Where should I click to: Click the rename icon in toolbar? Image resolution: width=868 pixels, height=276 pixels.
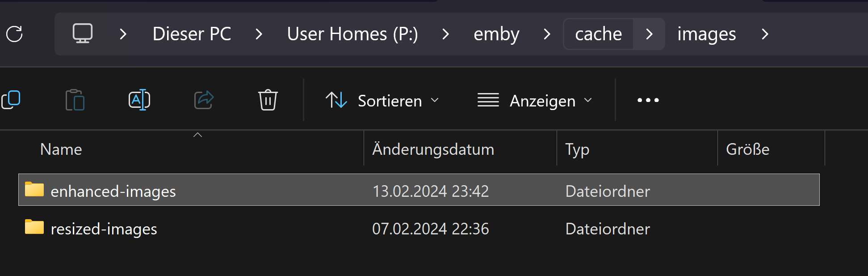pos(139,100)
